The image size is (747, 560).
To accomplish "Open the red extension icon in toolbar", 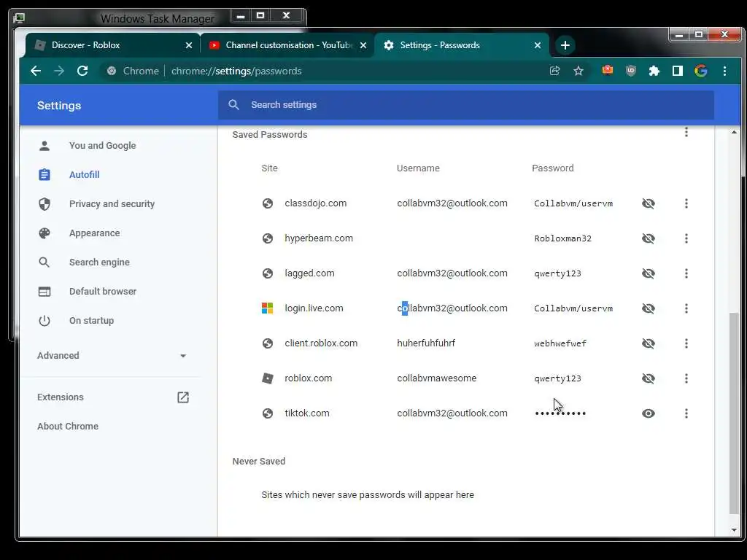I will click(608, 71).
